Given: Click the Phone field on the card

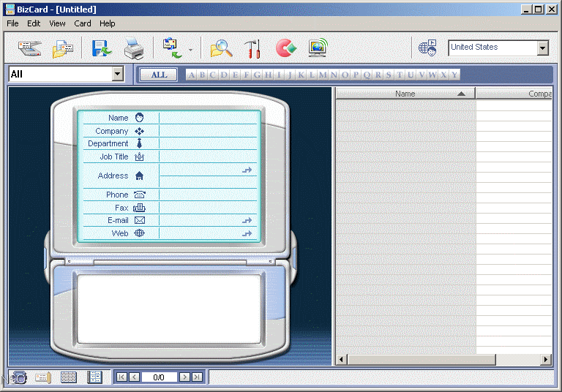Looking at the screenshot, I should [x=208, y=195].
